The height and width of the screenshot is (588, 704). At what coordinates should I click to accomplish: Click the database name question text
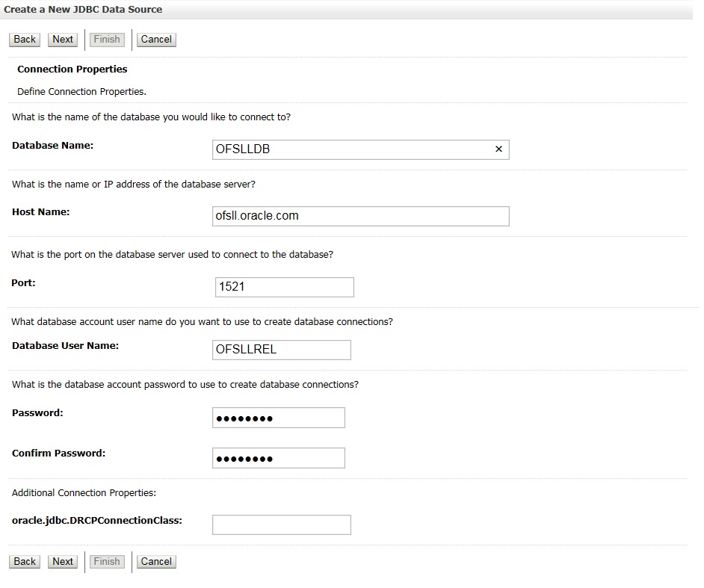tap(151, 117)
